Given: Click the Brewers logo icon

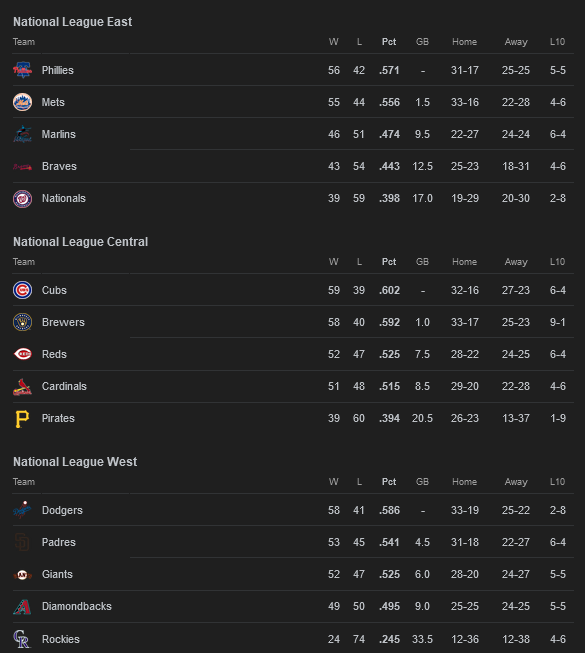Looking at the screenshot, I should click(x=22, y=322).
